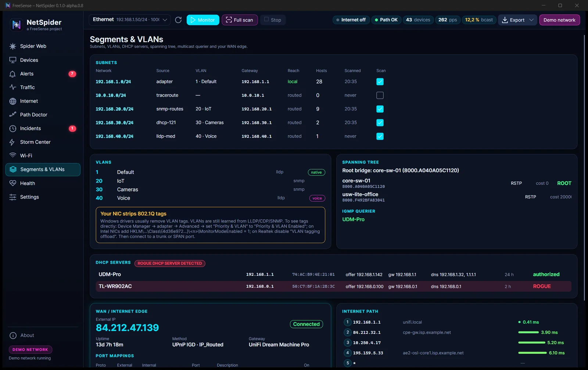Uncheck scan for 192.168.1.0/24 subnet
The image size is (588, 370).
[x=380, y=82]
